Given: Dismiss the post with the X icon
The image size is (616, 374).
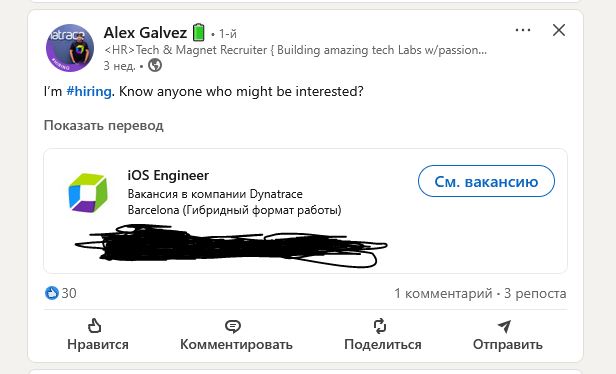Looking at the screenshot, I should tap(559, 30).
